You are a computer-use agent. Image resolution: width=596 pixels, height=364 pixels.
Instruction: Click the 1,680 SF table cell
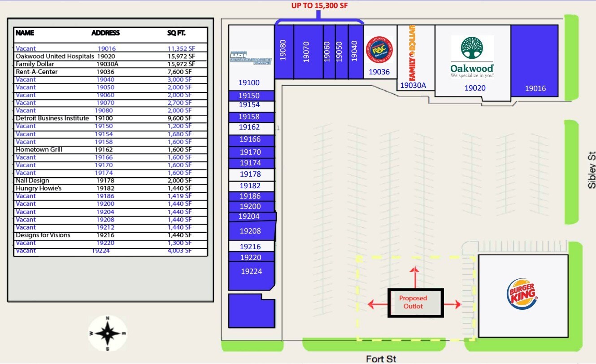coord(179,134)
